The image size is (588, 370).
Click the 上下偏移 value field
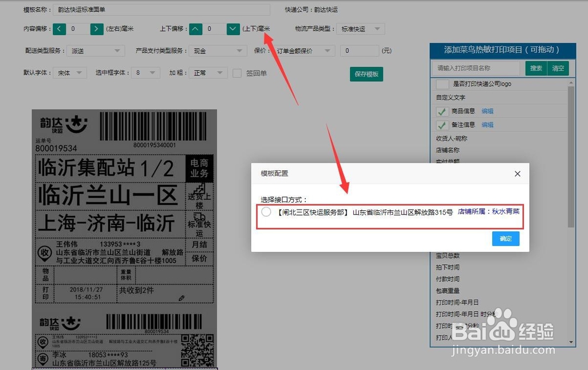(214, 29)
